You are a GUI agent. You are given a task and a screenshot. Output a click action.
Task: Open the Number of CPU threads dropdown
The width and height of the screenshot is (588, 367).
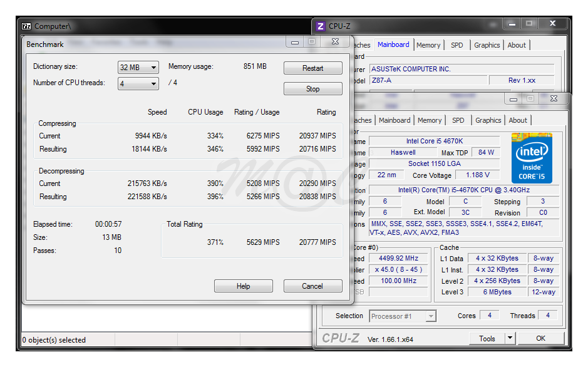click(138, 83)
